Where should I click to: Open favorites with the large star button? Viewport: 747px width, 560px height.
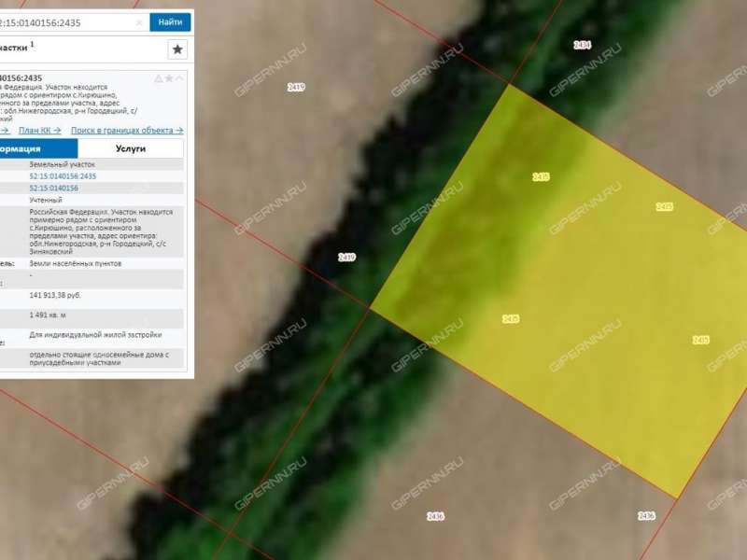click(x=177, y=49)
